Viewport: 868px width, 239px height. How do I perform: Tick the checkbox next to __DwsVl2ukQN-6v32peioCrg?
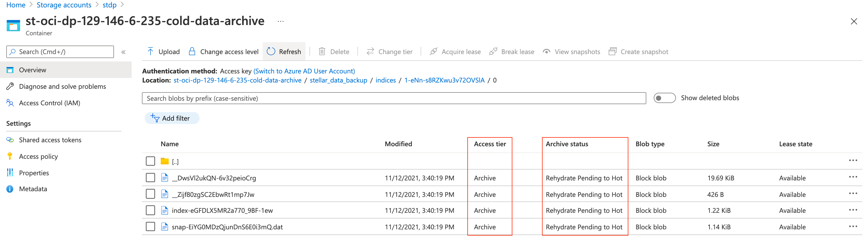pyautogui.click(x=150, y=178)
